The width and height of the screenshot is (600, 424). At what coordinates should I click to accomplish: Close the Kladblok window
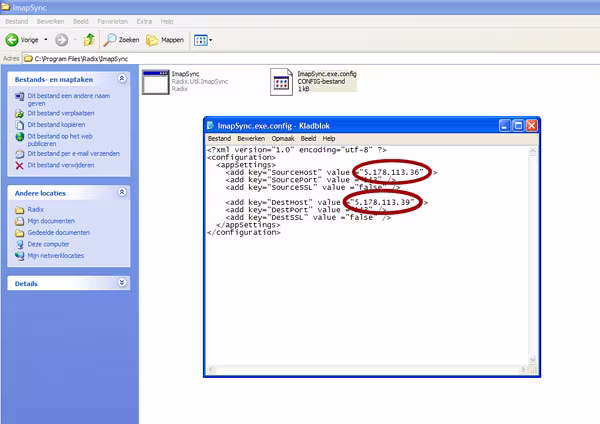click(532, 126)
